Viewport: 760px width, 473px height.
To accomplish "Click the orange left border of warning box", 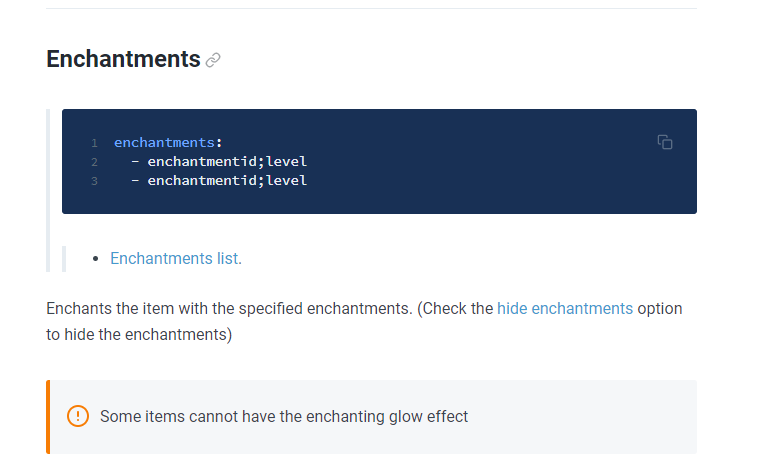I will 48,416.
